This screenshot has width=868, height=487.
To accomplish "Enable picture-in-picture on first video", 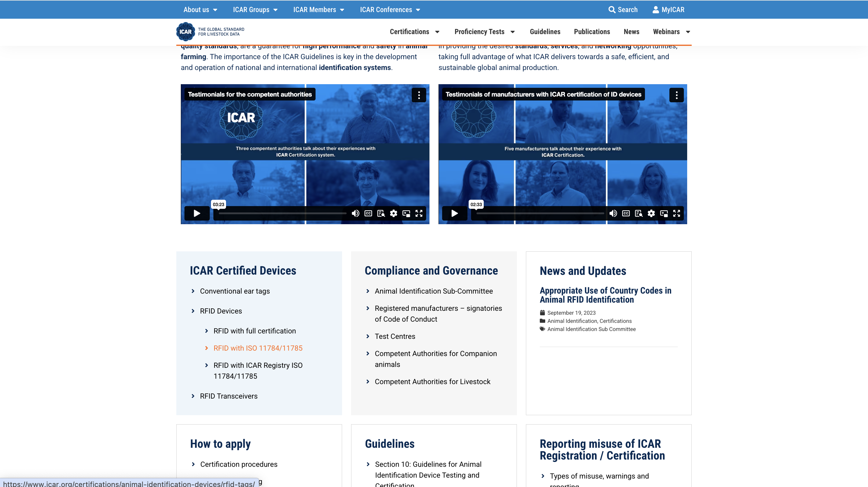I will click(x=406, y=213).
